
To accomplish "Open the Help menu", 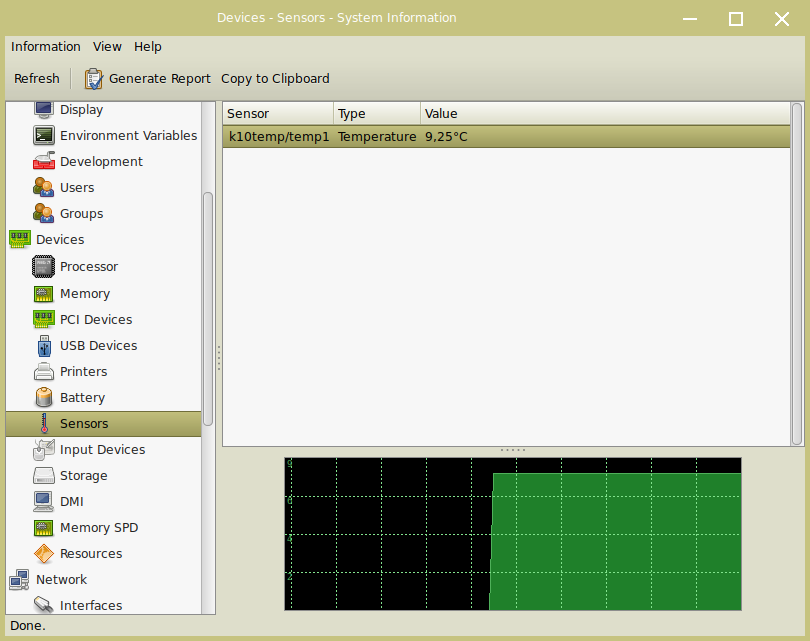I will tap(148, 46).
